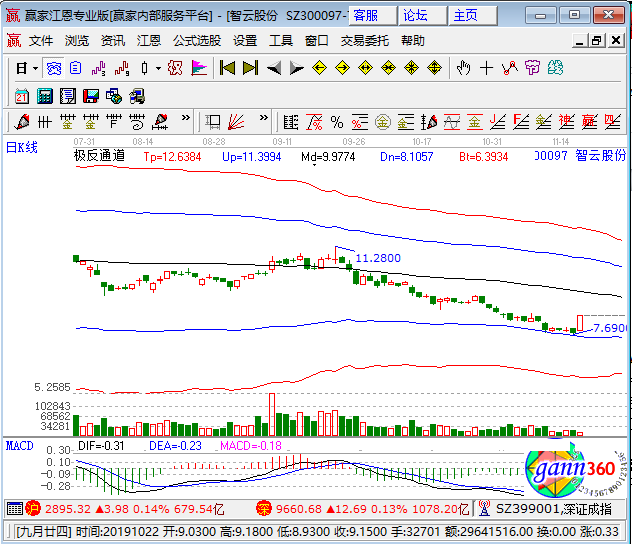The image size is (632, 544).
Task: Click the MACD indicator label
Action: point(19,446)
